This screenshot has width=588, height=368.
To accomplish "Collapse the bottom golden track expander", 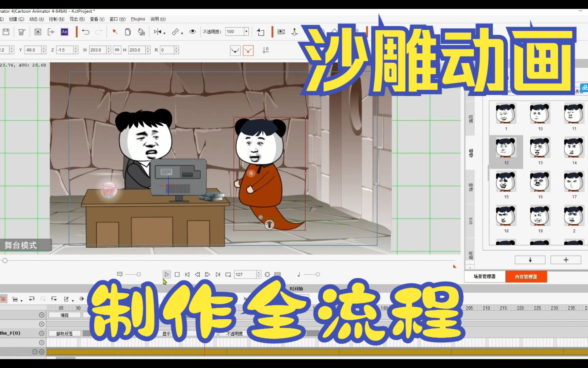I will point(35,352).
